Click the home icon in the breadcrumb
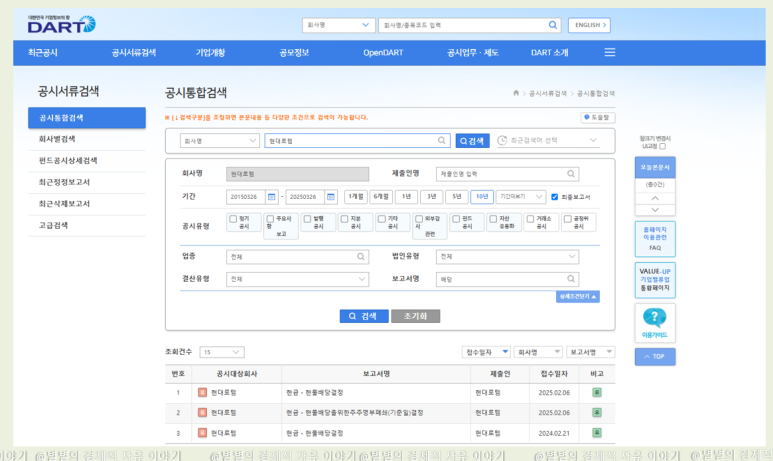The height and width of the screenshot is (461, 773). tap(516, 93)
